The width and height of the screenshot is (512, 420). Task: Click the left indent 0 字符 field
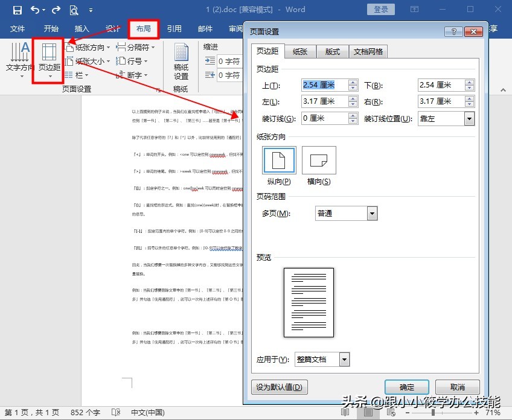pyautogui.click(x=230, y=61)
